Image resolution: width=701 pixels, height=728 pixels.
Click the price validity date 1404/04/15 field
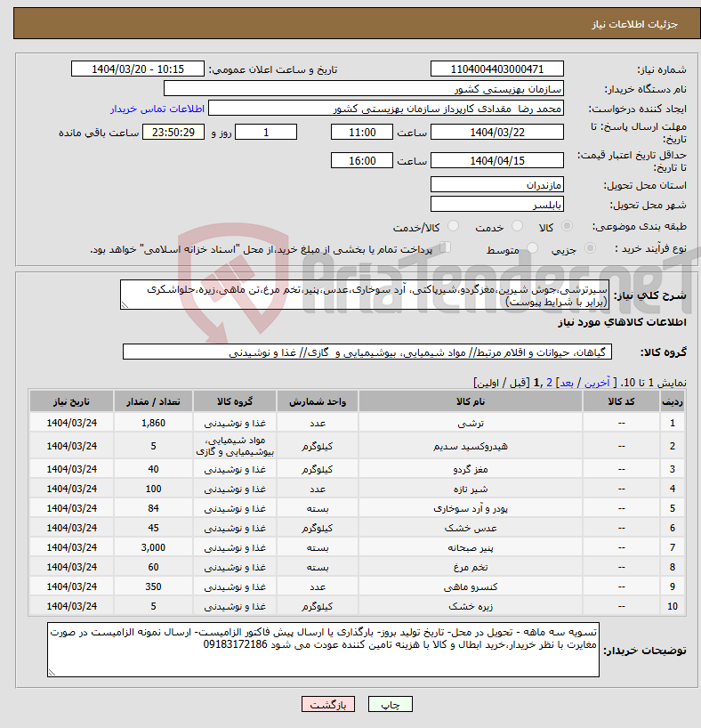(x=496, y=160)
